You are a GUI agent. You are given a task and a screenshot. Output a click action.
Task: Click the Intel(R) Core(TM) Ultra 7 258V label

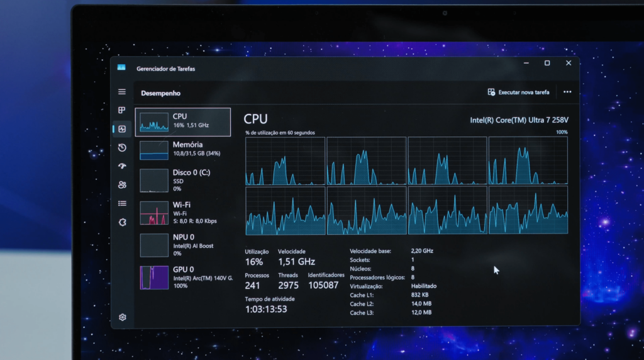tap(519, 120)
